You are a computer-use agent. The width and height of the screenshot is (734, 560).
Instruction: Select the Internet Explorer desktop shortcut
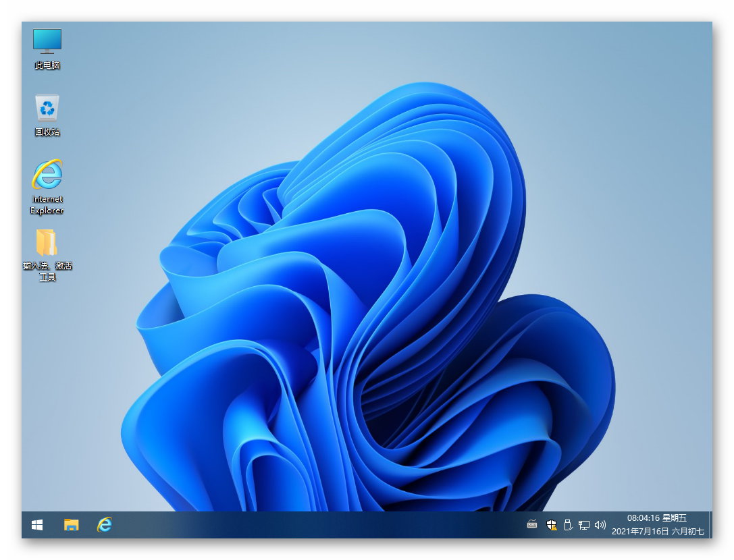47,174
